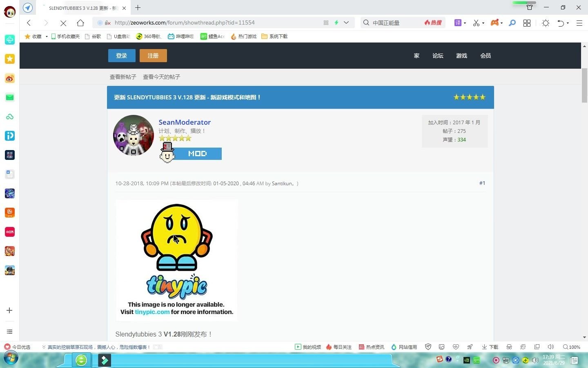
Task: Open the 家 navigation menu item
Action: click(x=416, y=56)
